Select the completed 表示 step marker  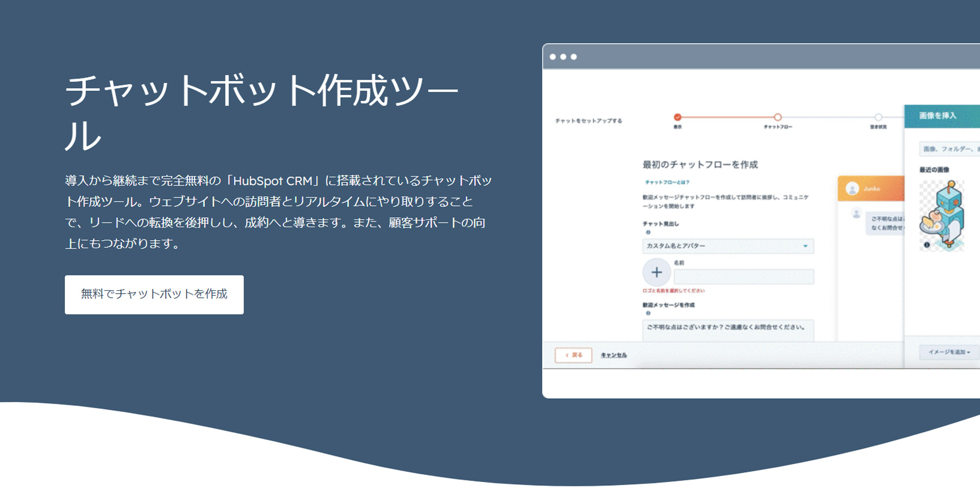677,117
